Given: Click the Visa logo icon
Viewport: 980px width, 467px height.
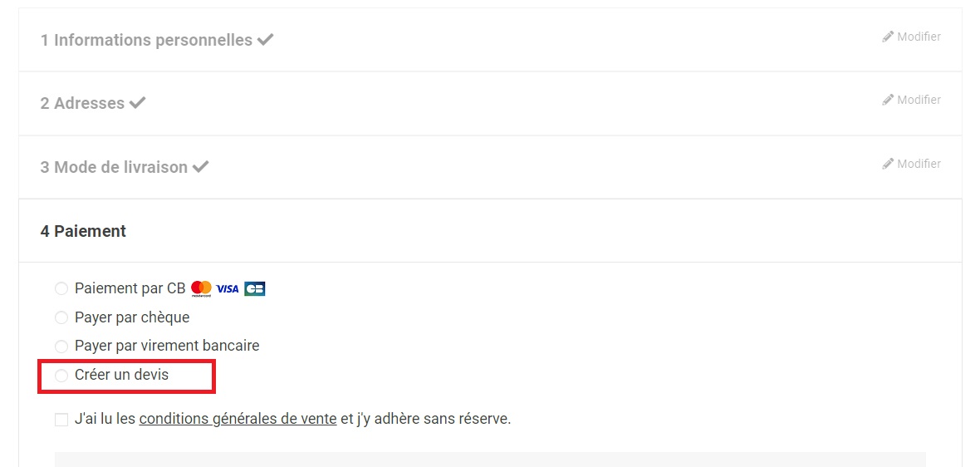Looking at the screenshot, I should coord(228,289).
